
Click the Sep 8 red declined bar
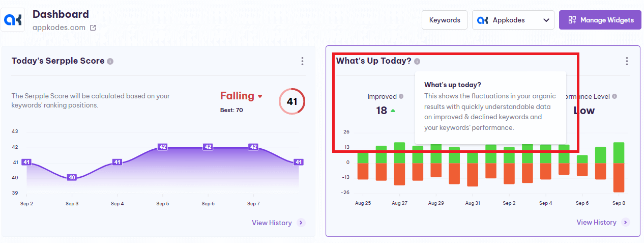click(x=619, y=177)
